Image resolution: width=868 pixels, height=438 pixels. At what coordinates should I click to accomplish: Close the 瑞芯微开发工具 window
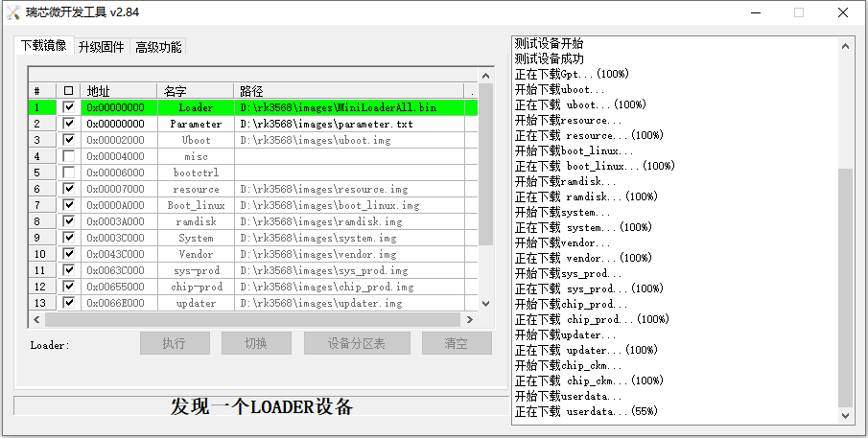point(843,12)
